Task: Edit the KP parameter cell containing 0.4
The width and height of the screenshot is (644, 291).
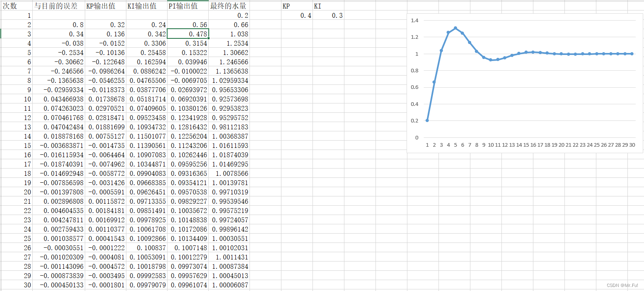Action: [297, 15]
